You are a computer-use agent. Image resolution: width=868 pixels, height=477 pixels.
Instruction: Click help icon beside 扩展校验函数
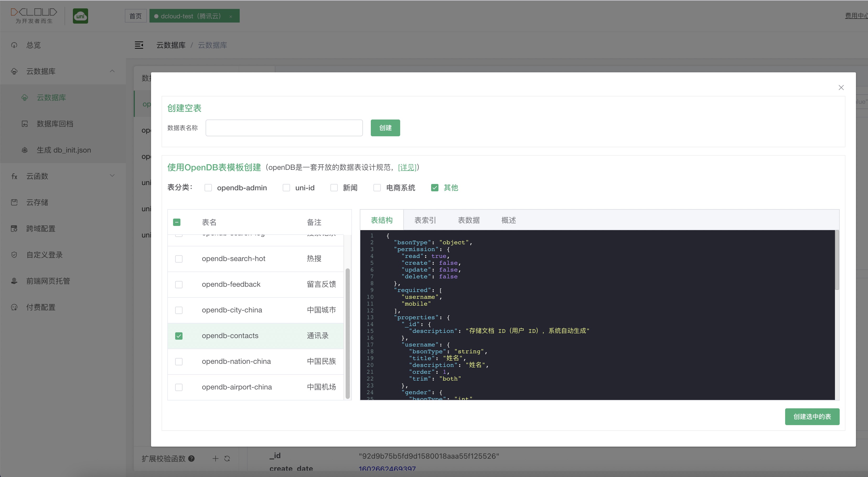(x=191, y=458)
